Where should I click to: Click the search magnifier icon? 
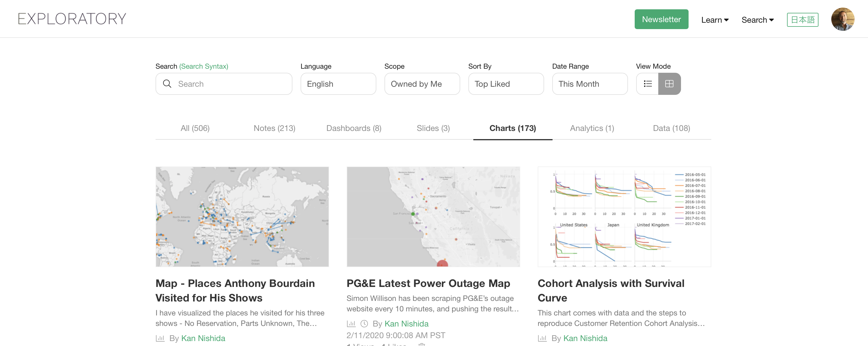pos(167,84)
